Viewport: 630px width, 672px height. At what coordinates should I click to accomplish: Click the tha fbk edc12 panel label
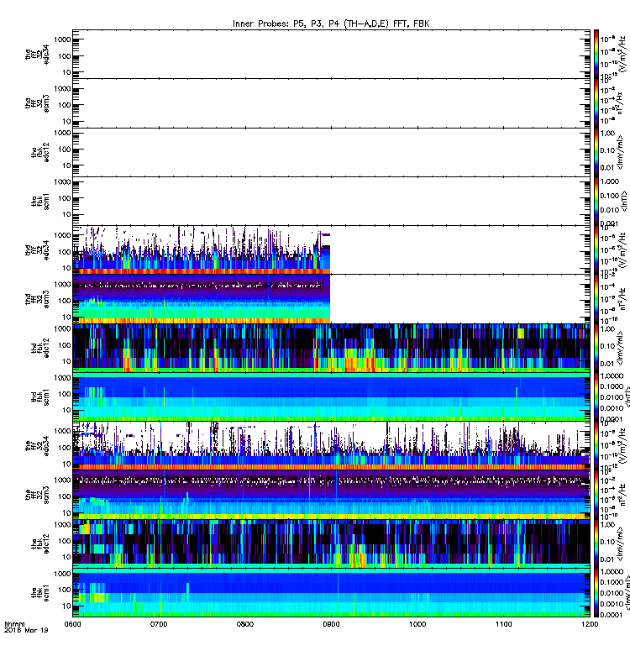point(40,152)
